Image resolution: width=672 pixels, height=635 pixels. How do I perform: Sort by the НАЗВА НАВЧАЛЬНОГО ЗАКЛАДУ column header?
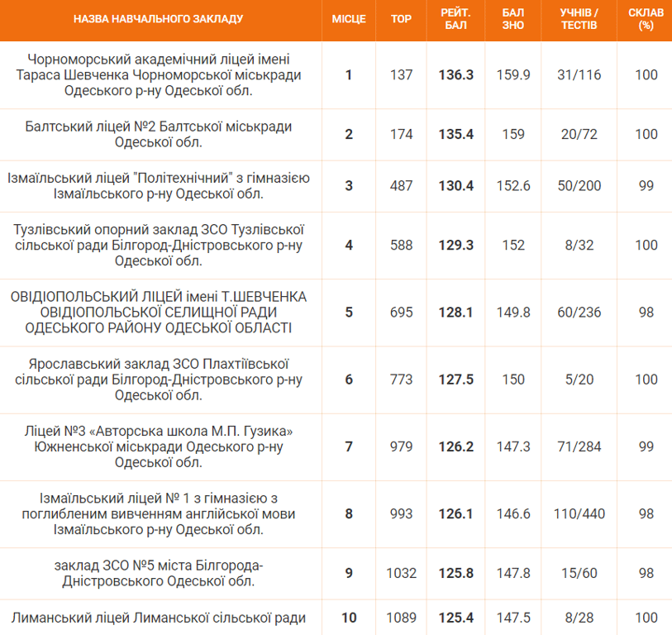tap(158, 18)
